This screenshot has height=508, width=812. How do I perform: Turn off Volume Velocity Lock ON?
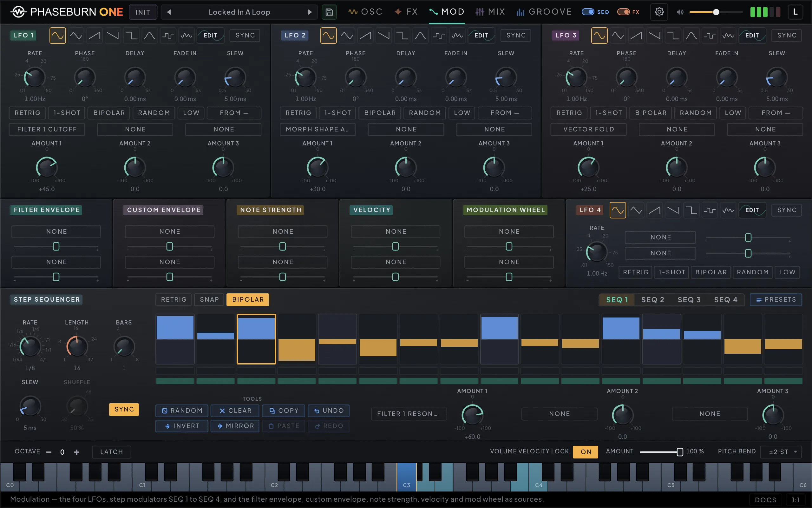[586, 452]
